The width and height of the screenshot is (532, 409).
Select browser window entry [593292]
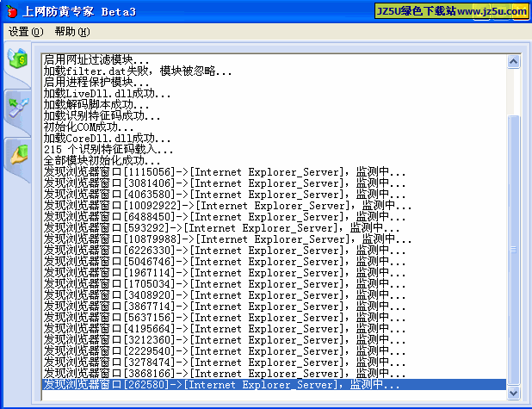pos(274,228)
